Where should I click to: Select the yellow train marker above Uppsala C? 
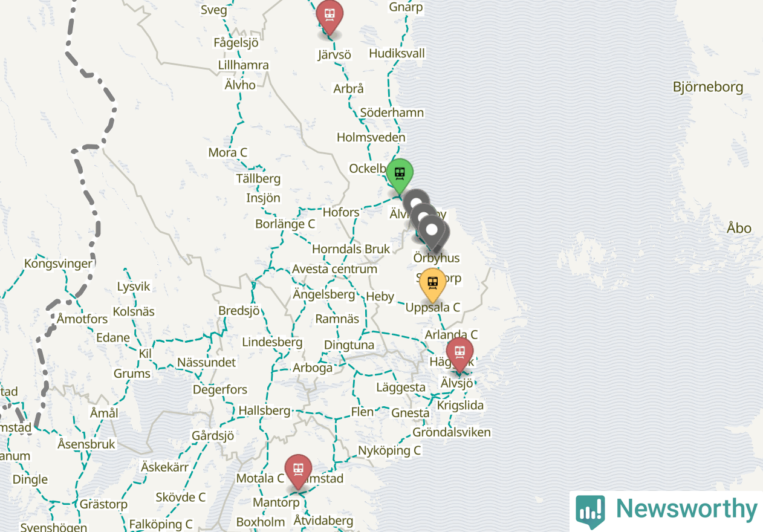pos(432,284)
